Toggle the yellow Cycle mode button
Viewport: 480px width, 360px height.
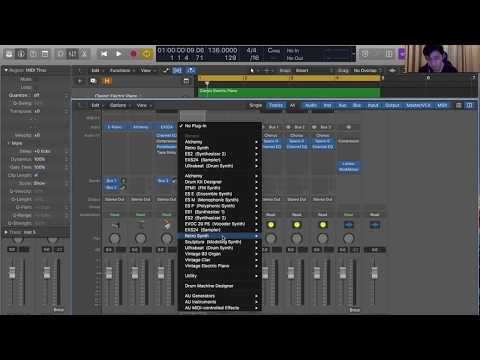(x=147, y=54)
